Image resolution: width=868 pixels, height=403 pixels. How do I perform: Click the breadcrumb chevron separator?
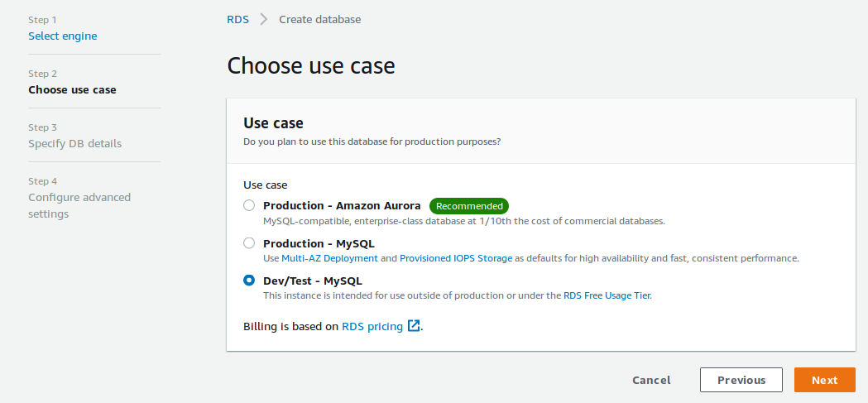264,19
